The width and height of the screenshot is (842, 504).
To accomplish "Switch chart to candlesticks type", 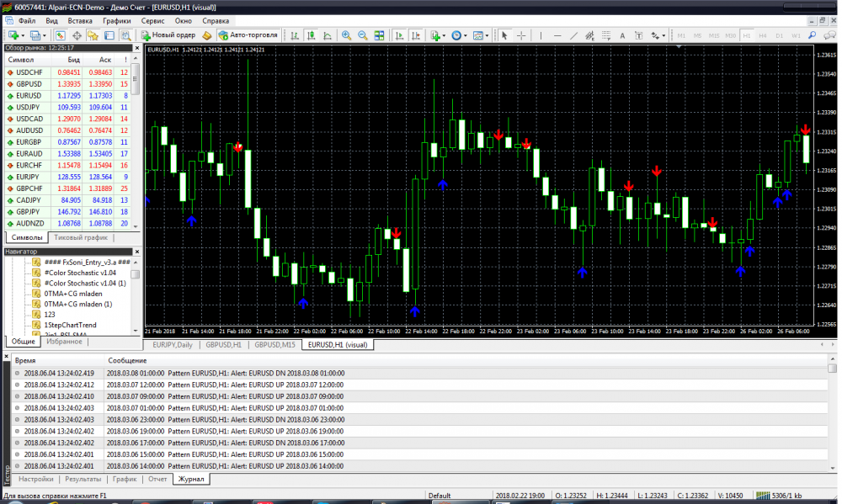I will pyautogui.click(x=311, y=35).
